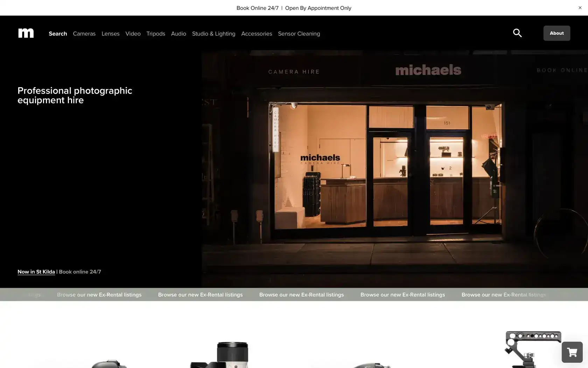Open the Accessories menu
This screenshot has height=368, width=588.
coord(257,33)
